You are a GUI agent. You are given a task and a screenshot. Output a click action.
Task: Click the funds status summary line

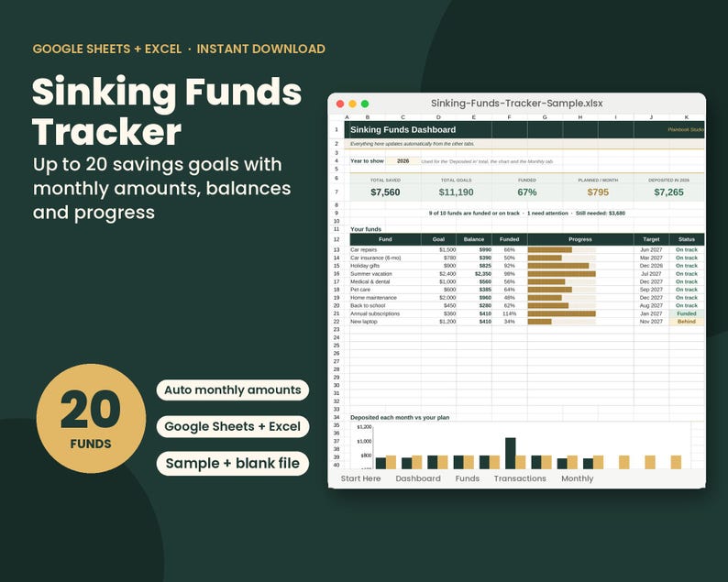tap(527, 214)
